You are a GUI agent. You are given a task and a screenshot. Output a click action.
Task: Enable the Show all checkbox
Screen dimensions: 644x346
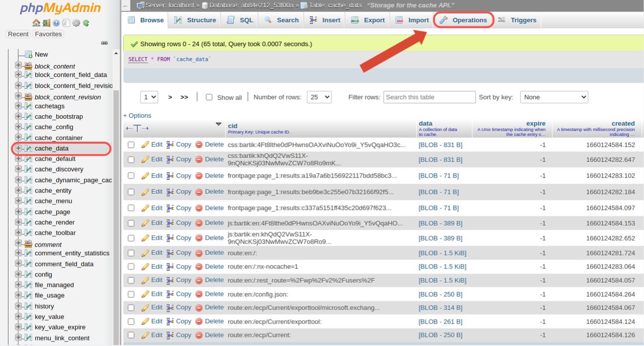click(209, 97)
